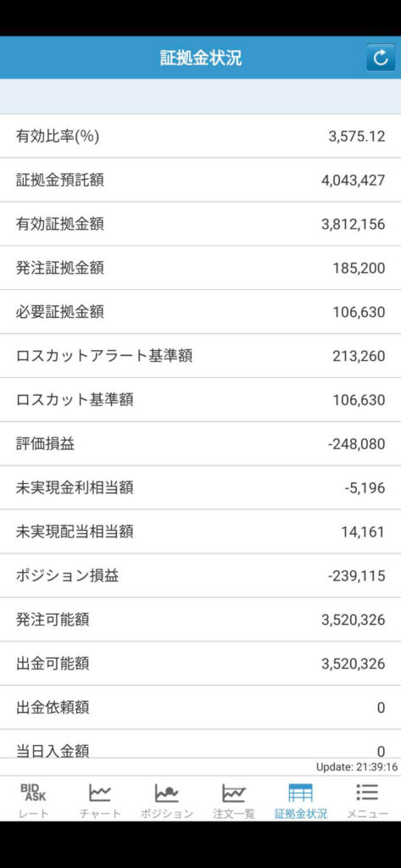Tap the 証拠金状況 header title
401x868 pixels.
tap(200, 58)
